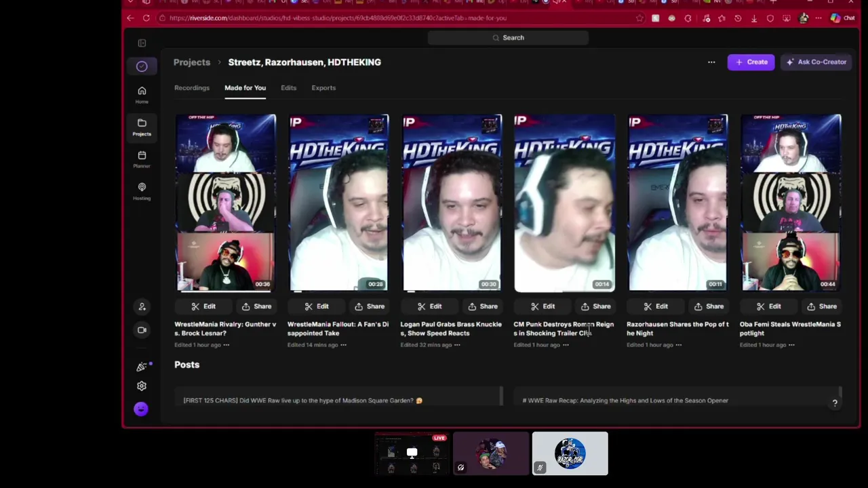Open options menu for CM Punk clip
The height and width of the screenshot is (488, 868).
coord(566,345)
